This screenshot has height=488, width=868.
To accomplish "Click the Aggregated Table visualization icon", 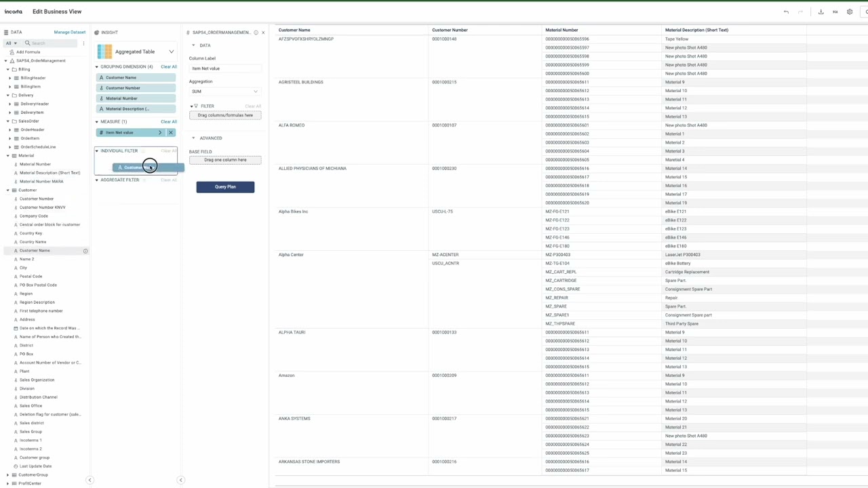I will coord(104,52).
